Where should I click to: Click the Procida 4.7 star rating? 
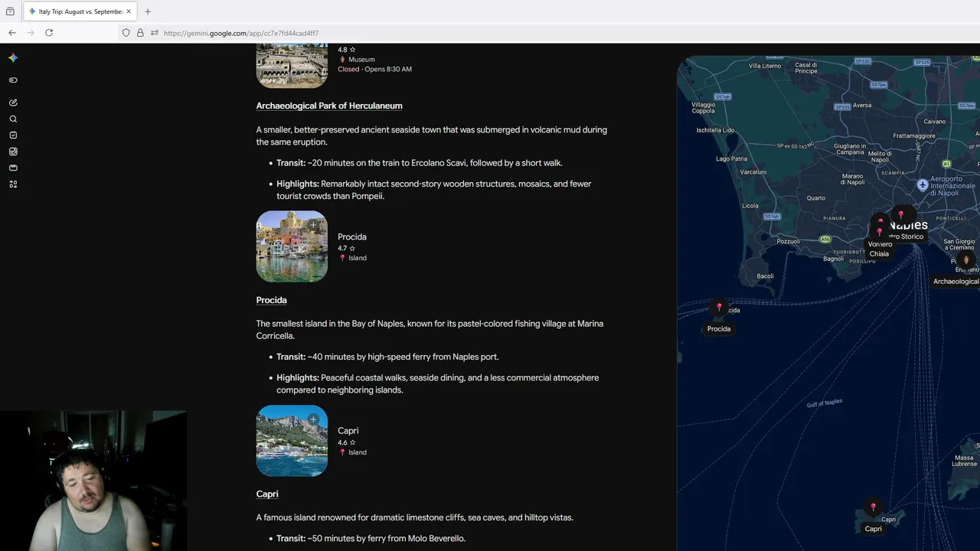pos(346,248)
